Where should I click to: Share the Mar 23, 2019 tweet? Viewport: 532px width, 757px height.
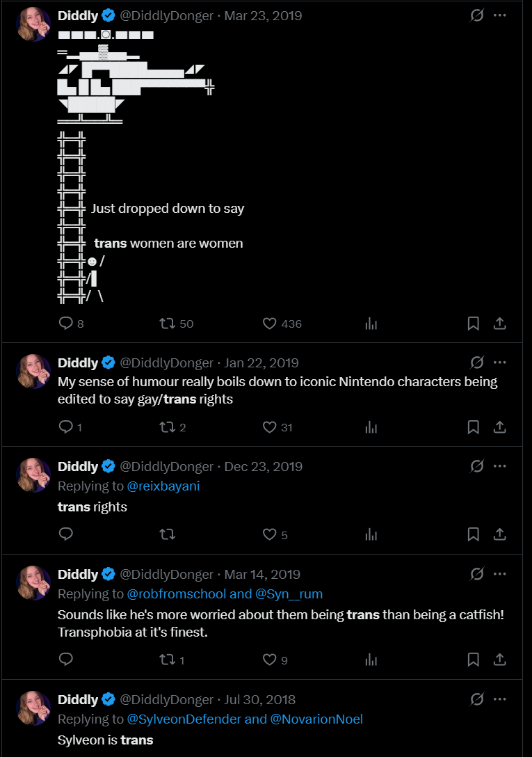(499, 324)
